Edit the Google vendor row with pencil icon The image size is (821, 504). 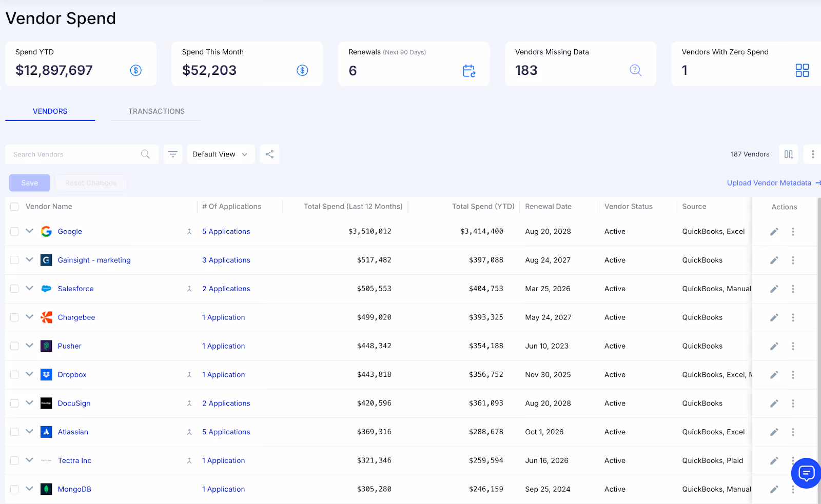click(774, 232)
